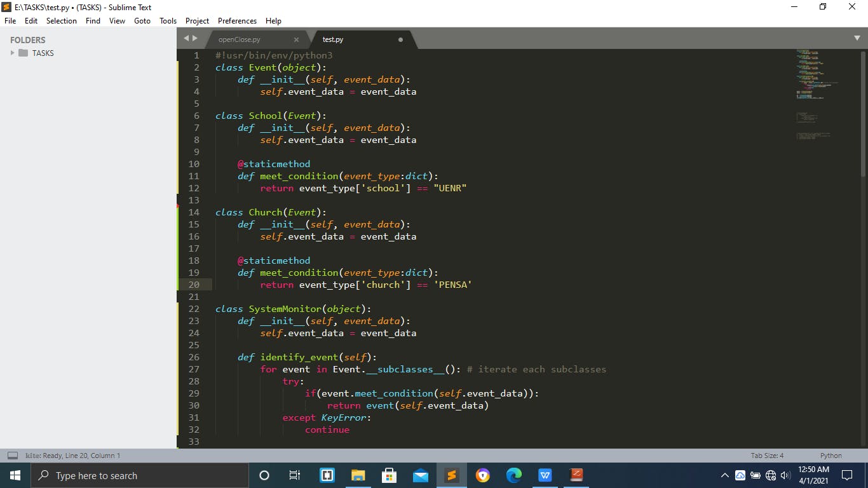The image size is (868, 488).
Task: Click the '# iterate each subclasses' comment
Action: point(536,369)
